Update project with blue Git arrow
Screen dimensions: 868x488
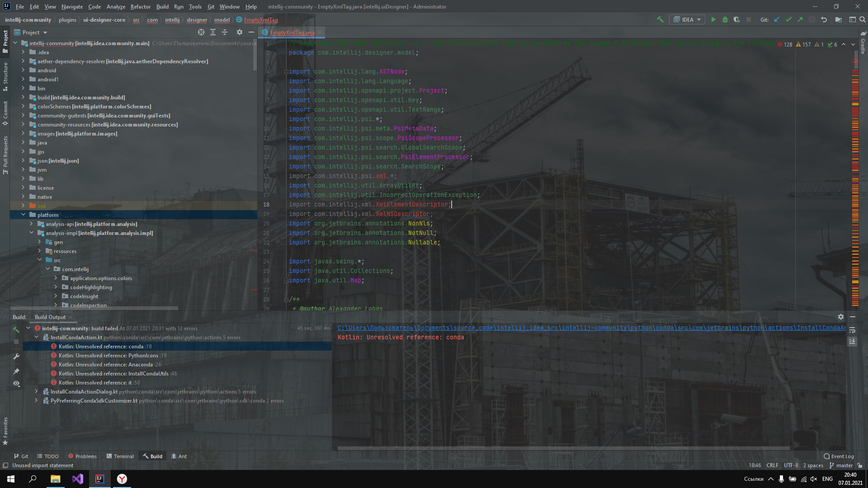(777, 19)
